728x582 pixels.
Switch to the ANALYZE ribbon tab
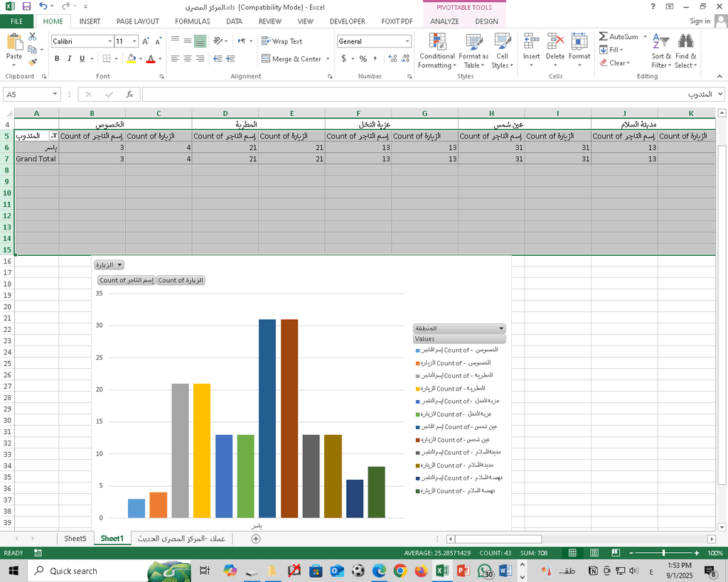[444, 21]
